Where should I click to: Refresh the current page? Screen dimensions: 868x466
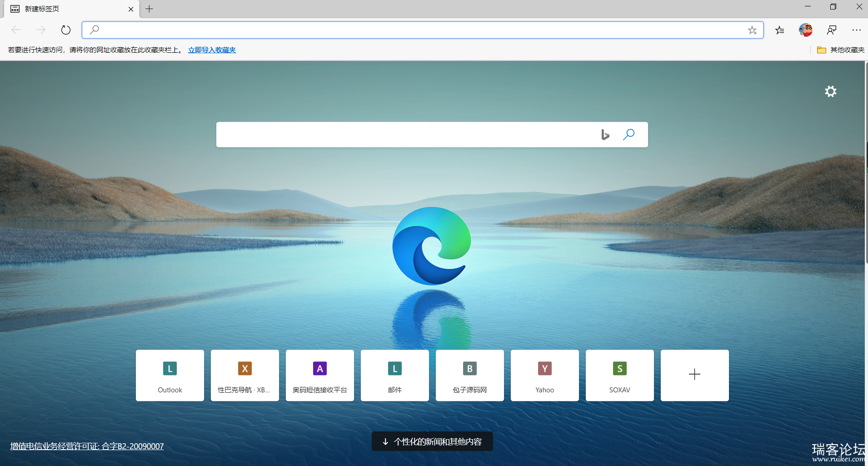[x=66, y=30]
